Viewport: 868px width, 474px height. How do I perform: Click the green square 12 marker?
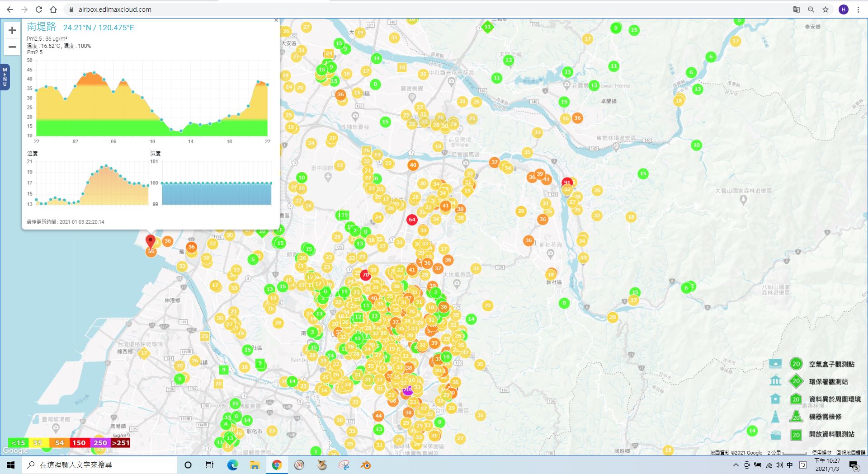[x=358, y=317]
